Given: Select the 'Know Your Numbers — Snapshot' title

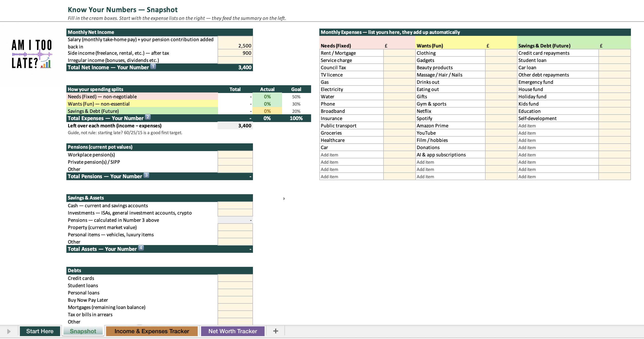Looking at the screenshot, I should click(x=123, y=9).
